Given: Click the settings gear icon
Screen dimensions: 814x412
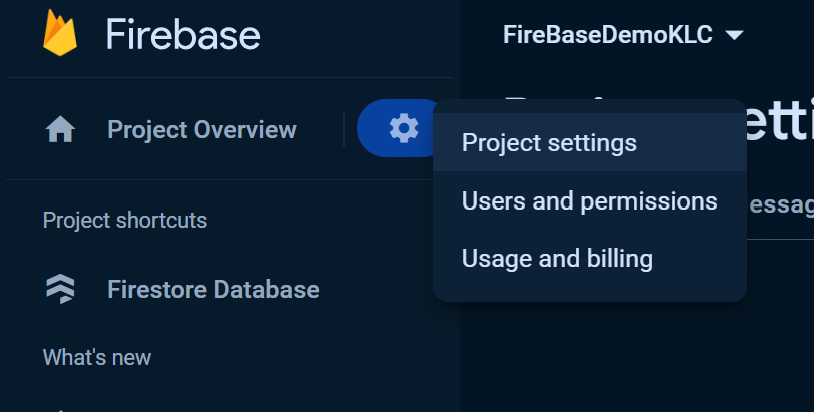Looking at the screenshot, I should pos(404,128).
